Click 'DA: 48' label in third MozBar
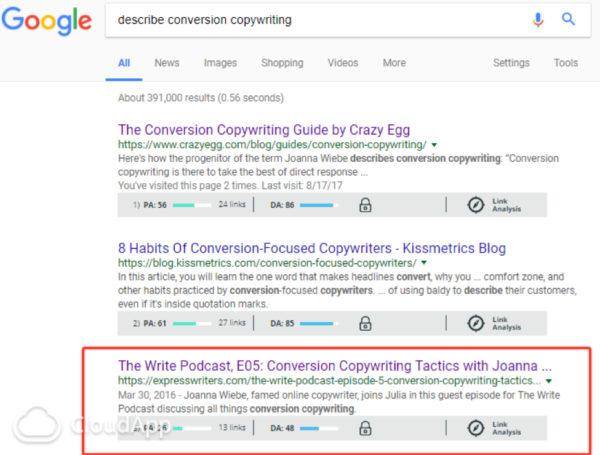Viewport: 600px width, 455px height. click(x=282, y=428)
